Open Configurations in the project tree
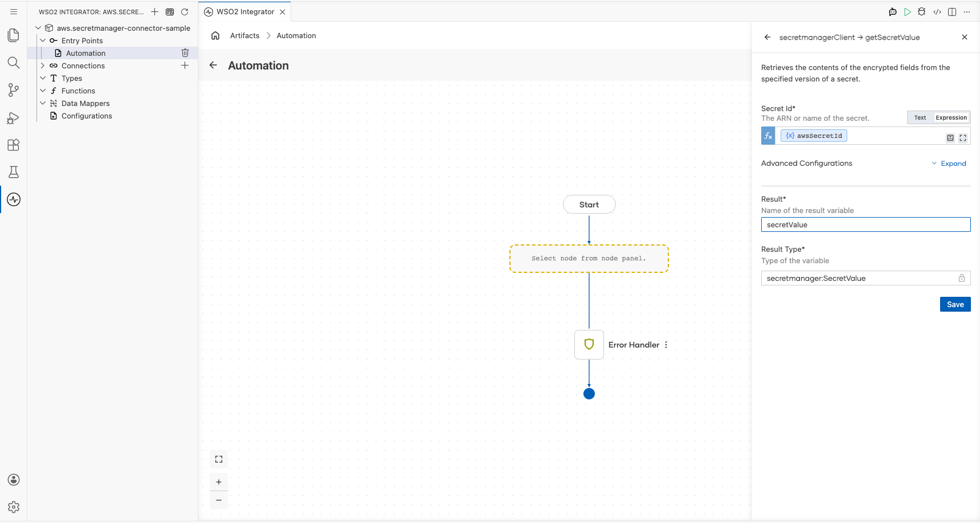Screen dimensions: 980x523 click(x=87, y=116)
